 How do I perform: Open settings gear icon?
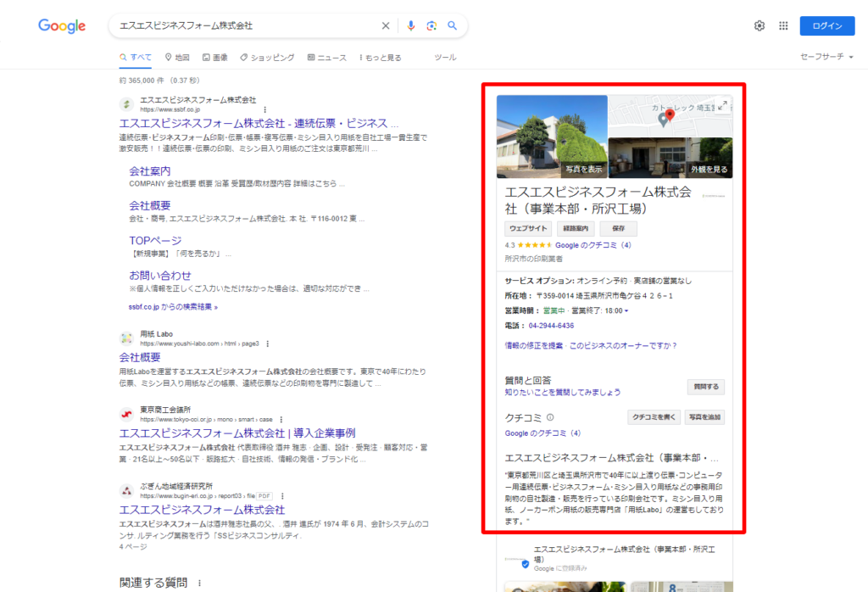pyautogui.click(x=759, y=25)
